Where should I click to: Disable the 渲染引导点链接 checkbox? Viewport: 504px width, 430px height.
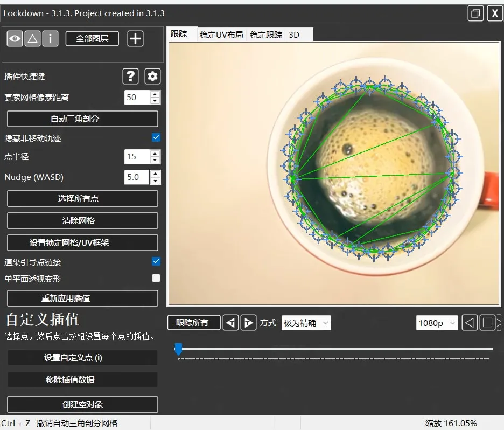(x=156, y=262)
